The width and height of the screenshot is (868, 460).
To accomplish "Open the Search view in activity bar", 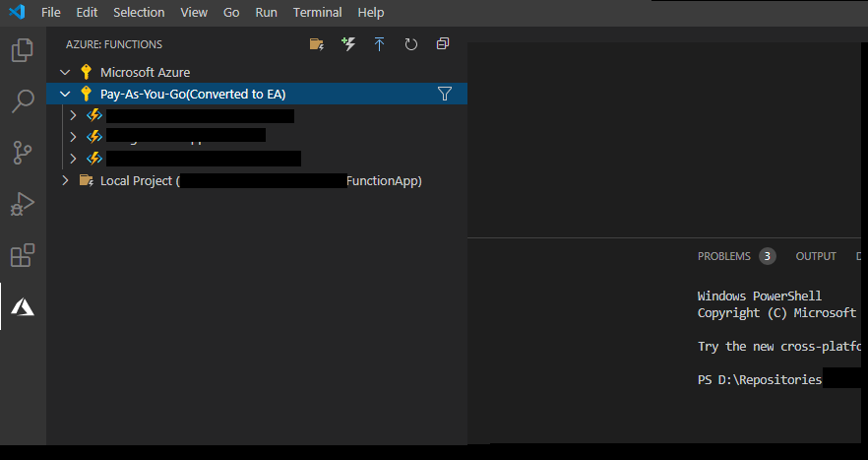I will (x=23, y=100).
